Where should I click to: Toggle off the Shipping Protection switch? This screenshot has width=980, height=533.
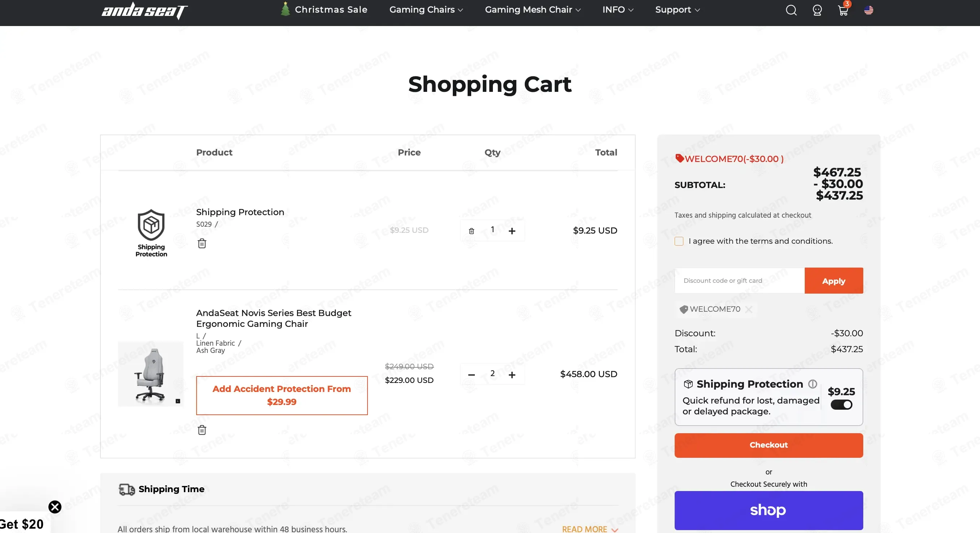(841, 405)
